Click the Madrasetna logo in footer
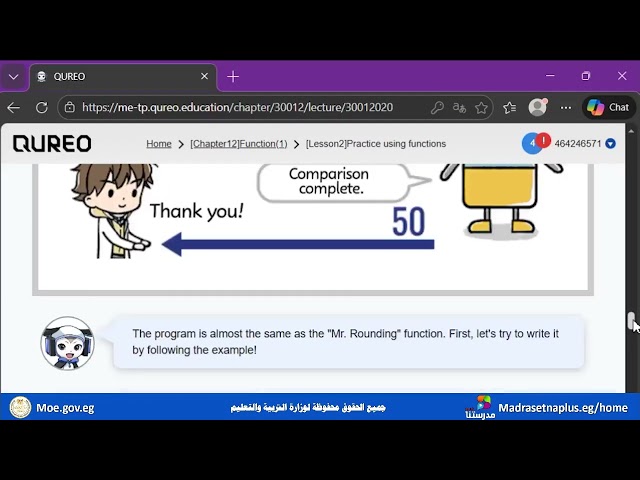This screenshot has height=480, width=640. tap(480, 407)
